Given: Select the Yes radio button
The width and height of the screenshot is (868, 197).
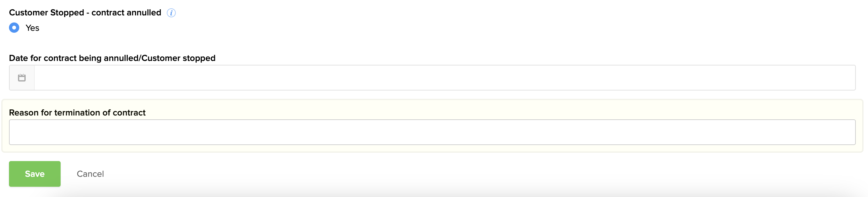Looking at the screenshot, I should [14, 28].
